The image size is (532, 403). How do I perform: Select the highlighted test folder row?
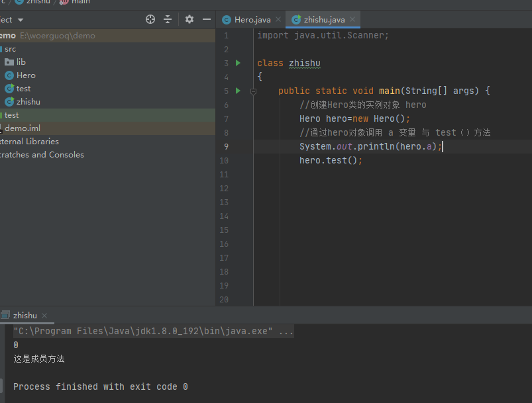(107, 115)
